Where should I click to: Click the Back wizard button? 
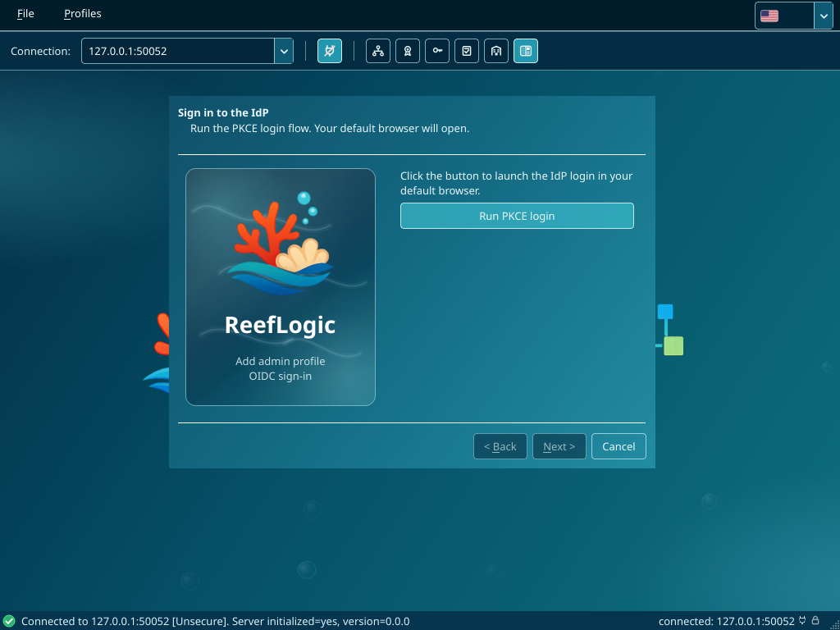tap(500, 446)
